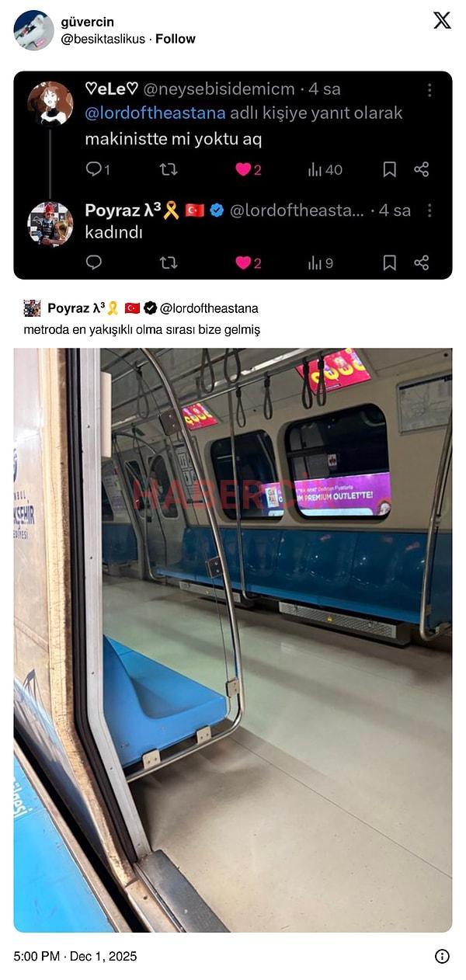466x980 pixels.
Task: Like the 'kadındı' reply
Action: (243, 262)
